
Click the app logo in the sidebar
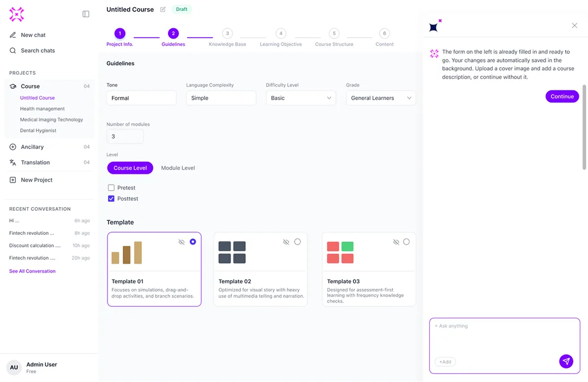click(x=16, y=14)
